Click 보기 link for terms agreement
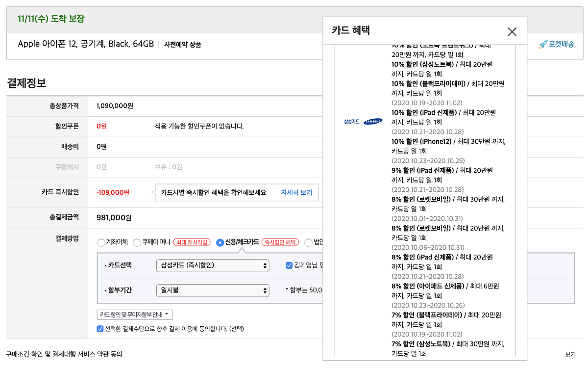This screenshot has height=368, width=588. pyautogui.click(x=570, y=354)
